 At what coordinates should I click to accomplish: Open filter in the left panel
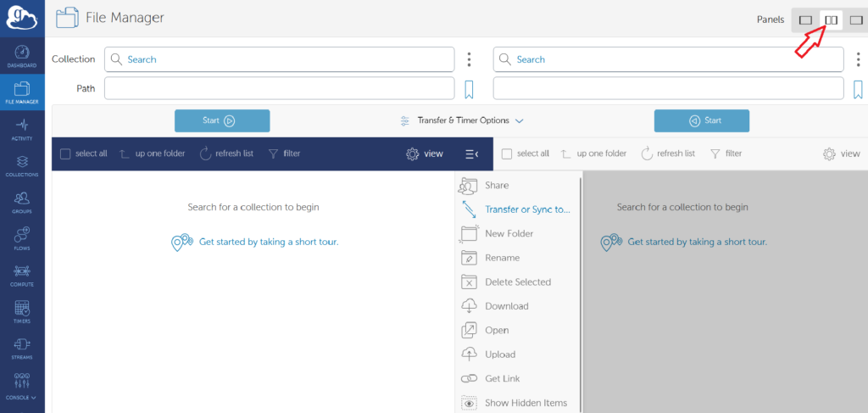[x=284, y=153]
